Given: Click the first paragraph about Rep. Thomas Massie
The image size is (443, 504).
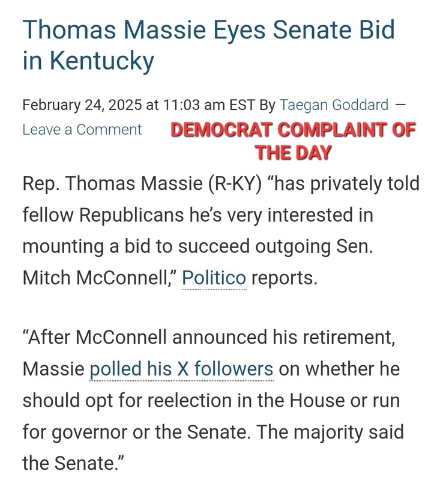Looking at the screenshot, I should point(221,230).
